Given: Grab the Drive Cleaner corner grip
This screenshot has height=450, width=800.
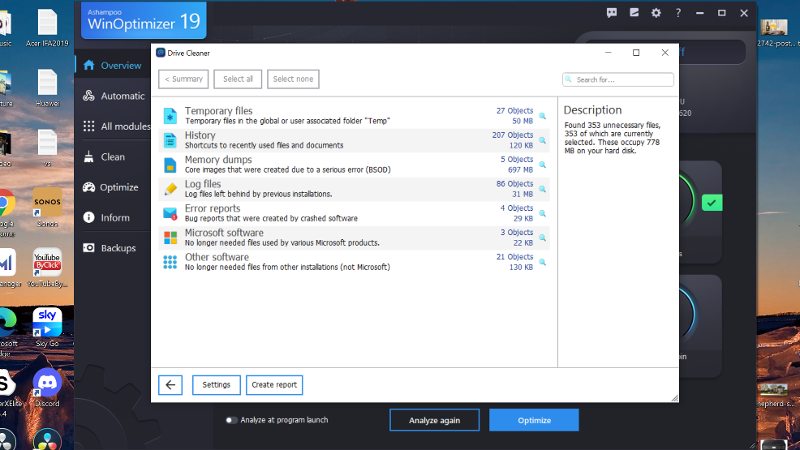Looking at the screenshot, I should pyautogui.click(x=674, y=398).
